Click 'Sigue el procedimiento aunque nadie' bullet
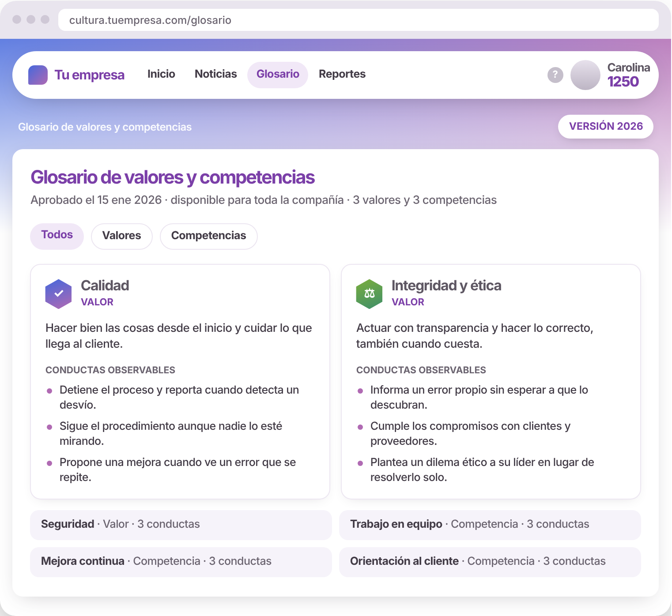Viewport: 672px width, 616px height. coord(171,433)
